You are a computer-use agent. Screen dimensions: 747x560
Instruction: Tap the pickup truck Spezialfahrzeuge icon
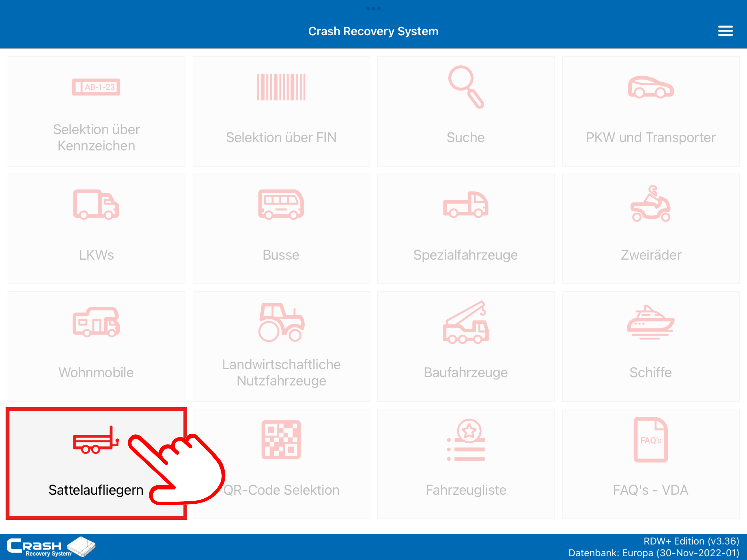[466, 204]
